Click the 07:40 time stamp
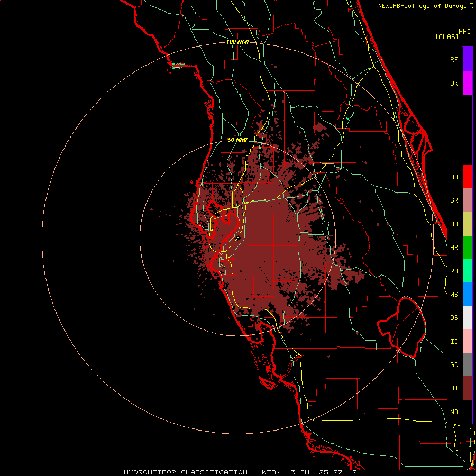 344,472
